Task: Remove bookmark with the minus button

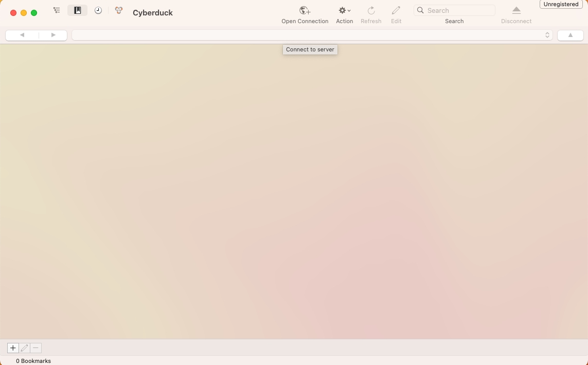Action: (x=35, y=348)
